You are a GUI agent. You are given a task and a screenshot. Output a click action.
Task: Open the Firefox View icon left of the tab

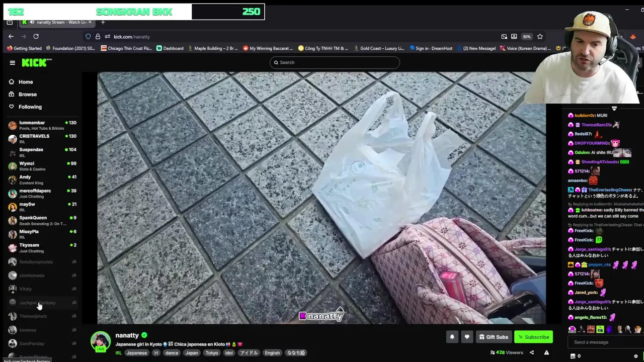tap(10, 22)
